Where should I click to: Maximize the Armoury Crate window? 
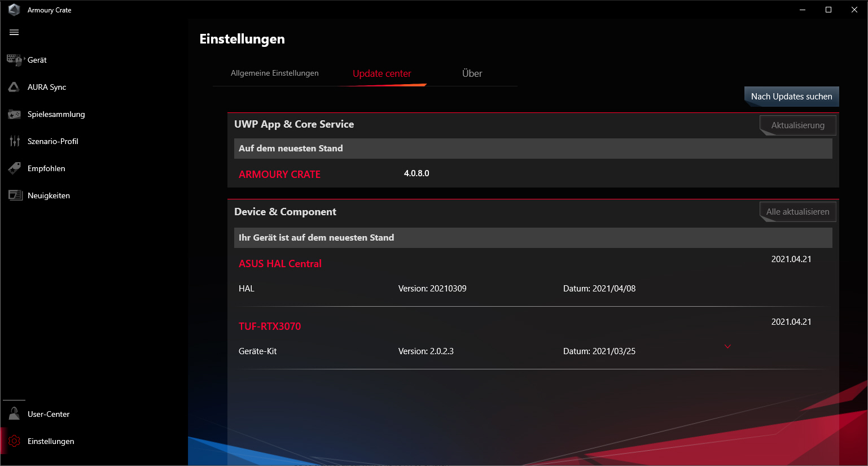pyautogui.click(x=828, y=10)
